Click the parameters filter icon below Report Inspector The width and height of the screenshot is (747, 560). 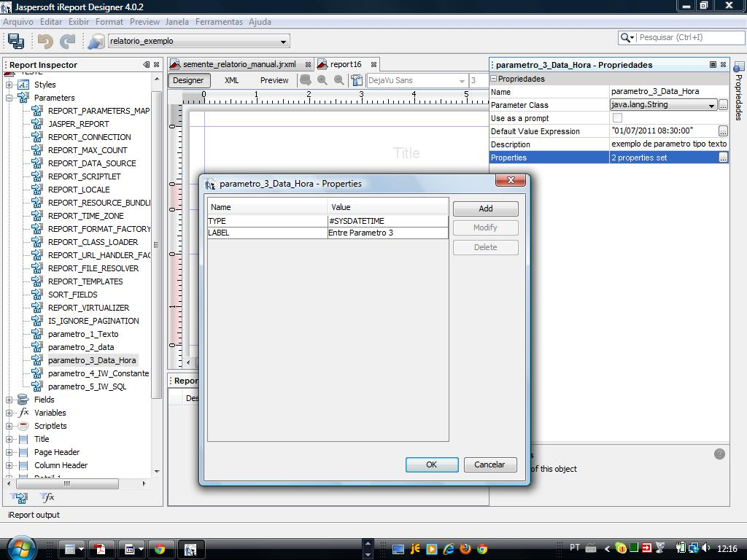click(20, 498)
